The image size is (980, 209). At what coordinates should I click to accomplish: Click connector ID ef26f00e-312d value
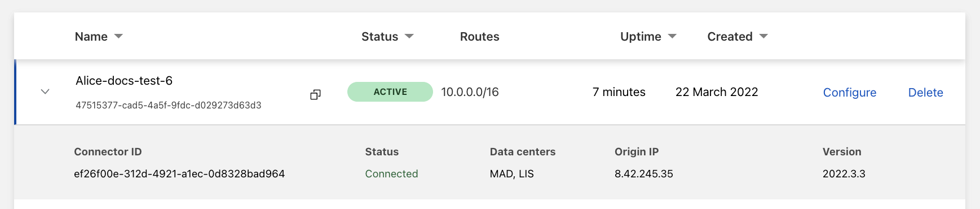point(179,174)
